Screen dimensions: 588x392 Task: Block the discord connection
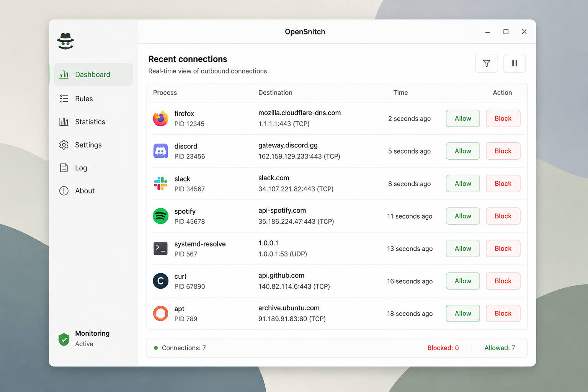(503, 151)
